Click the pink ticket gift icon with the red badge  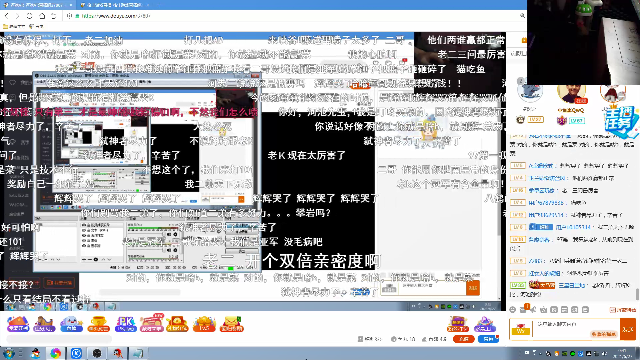pos(152,323)
